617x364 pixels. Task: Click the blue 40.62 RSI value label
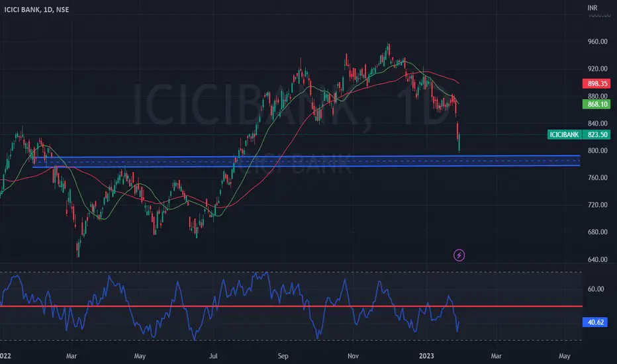pyautogui.click(x=595, y=322)
